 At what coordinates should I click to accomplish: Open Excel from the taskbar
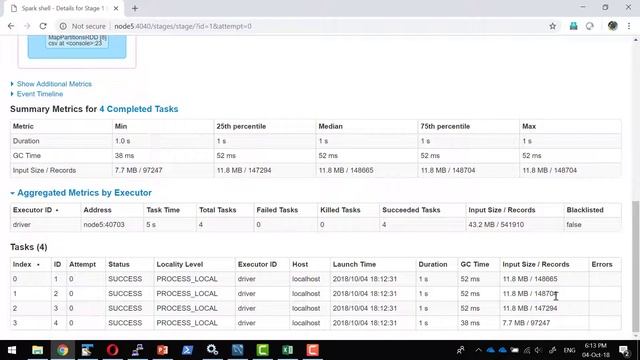(287, 350)
